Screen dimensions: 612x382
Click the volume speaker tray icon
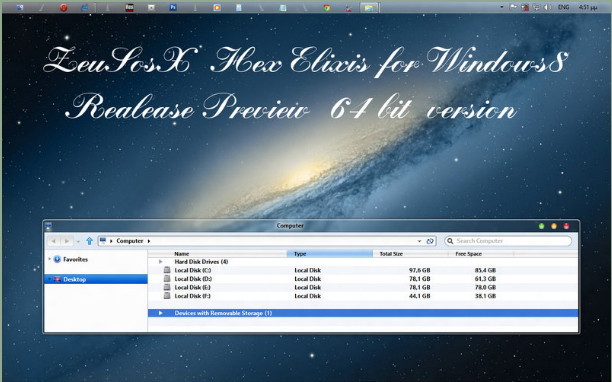click(x=547, y=7)
